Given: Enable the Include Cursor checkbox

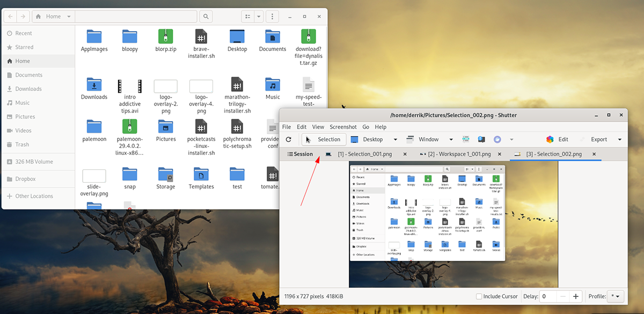Looking at the screenshot, I should click(x=479, y=296).
